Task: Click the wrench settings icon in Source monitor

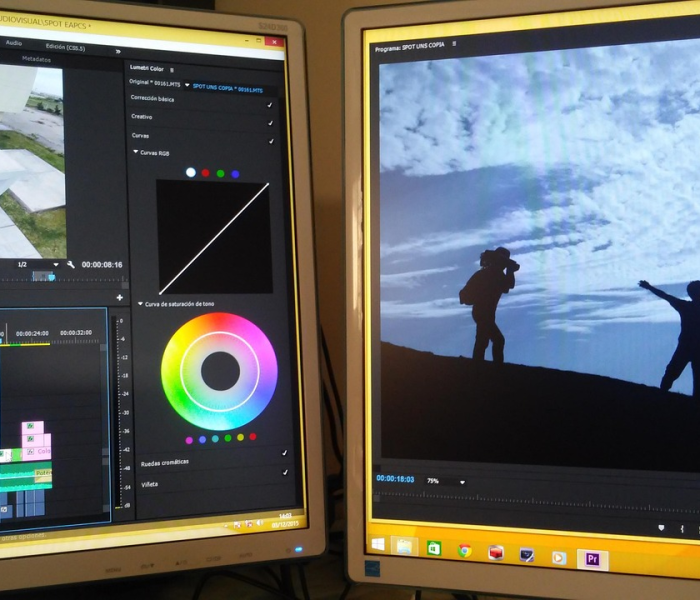Action: (x=73, y=265)
